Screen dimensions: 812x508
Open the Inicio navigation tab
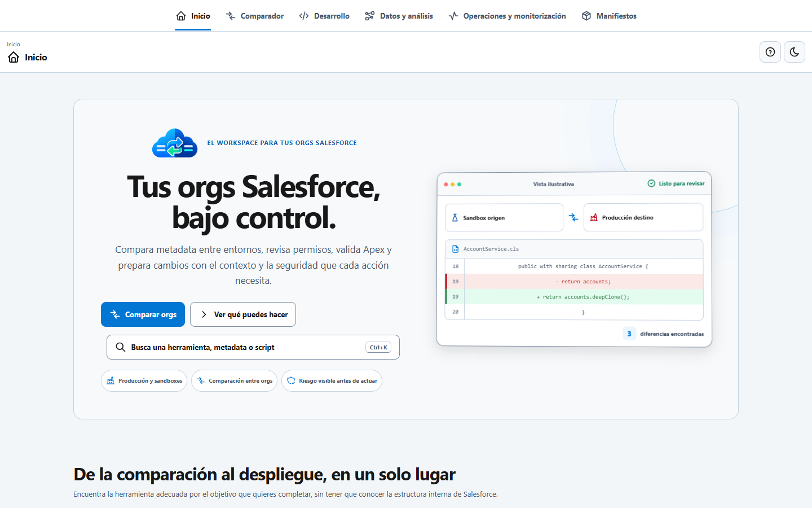[193, 16]
